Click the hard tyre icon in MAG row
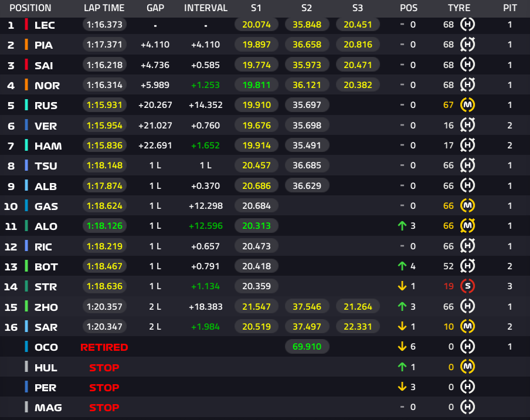 467,407
